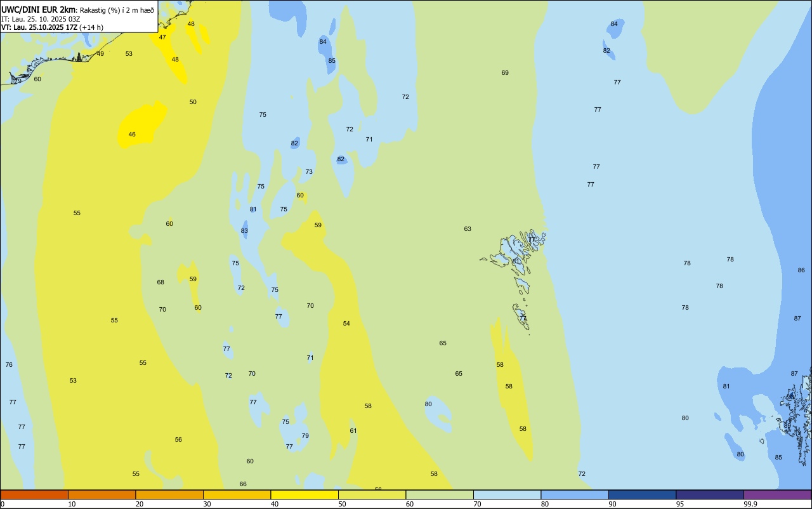Click the humidity value "61" on the map
This screenshot has width=812, height=509.
[x=353, y=431]
